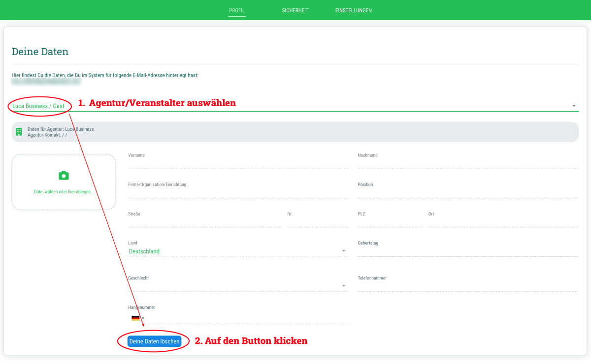Focus the Straße input field
The height and width of the screenshot is (364, 591).
(x=204, y=222)
